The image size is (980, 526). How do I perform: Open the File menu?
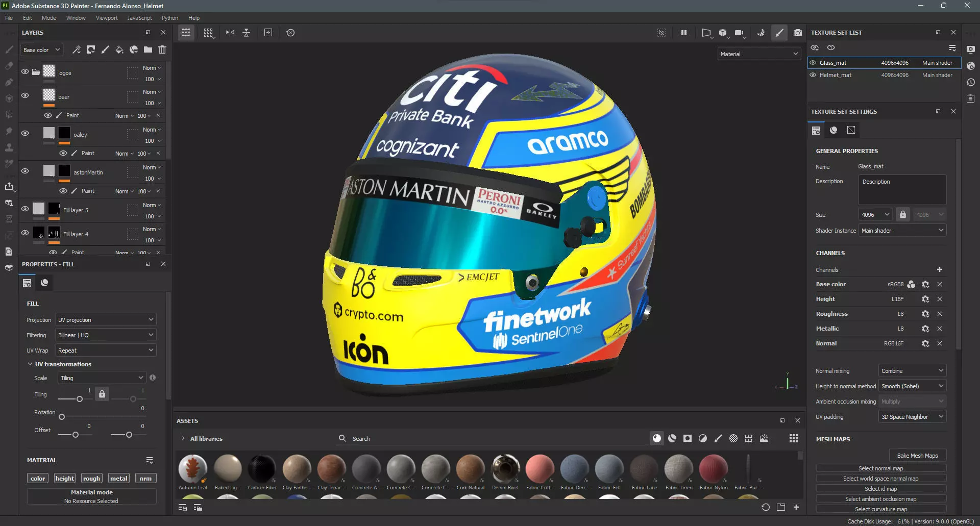(x=9, y=18)
